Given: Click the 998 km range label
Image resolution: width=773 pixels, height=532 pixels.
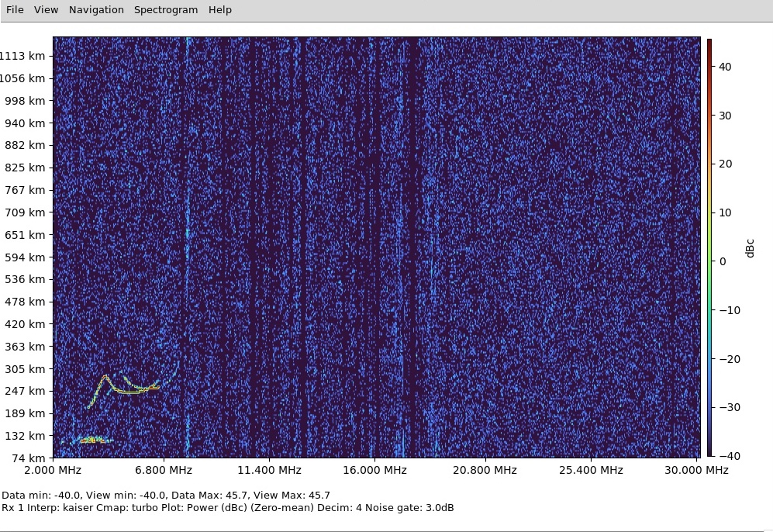Looking at the screenshot, I should tap(25, 101).
